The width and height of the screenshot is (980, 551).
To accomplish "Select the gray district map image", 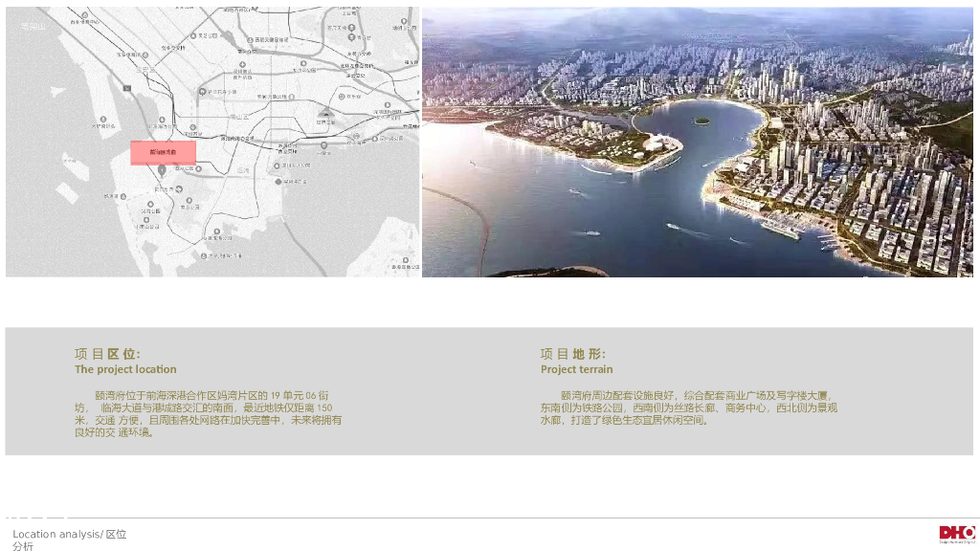I will coord(212,142).
